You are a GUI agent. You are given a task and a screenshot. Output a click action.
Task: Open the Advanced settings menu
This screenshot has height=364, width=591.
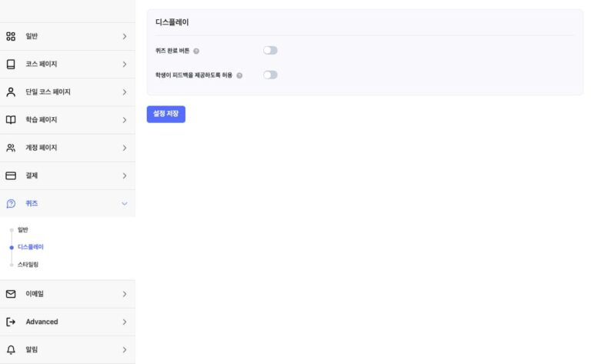click(42, 322)
